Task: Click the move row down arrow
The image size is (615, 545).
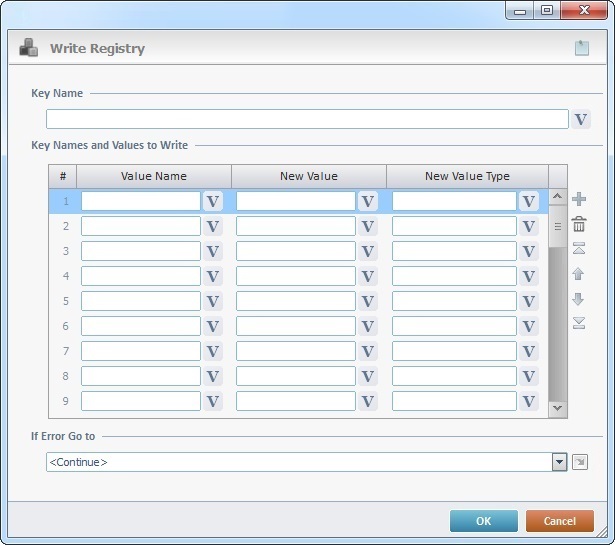Action: pyautogui.click(x=579, y=299)
